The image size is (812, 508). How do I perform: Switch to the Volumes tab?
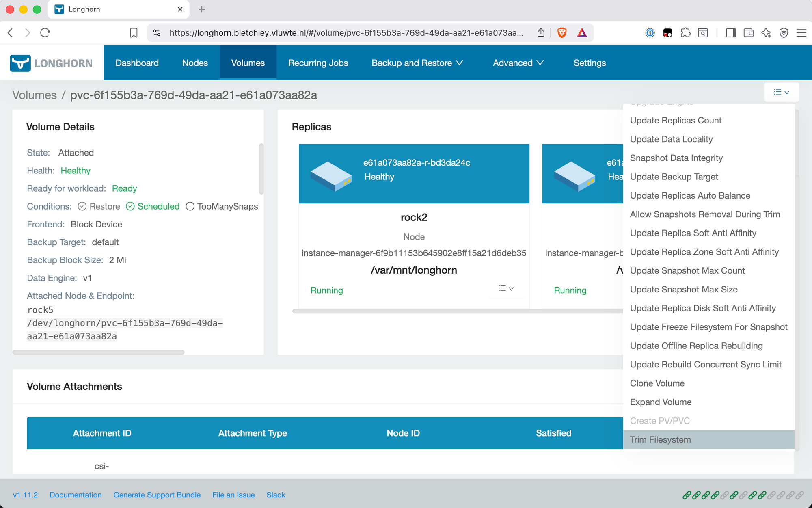pos(248,63)
